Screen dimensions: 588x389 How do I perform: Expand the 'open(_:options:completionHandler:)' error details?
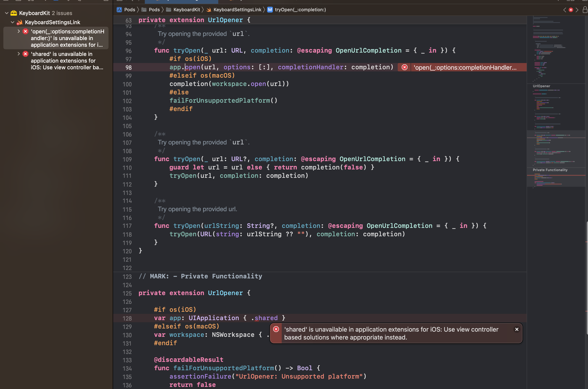click(19, 31)
